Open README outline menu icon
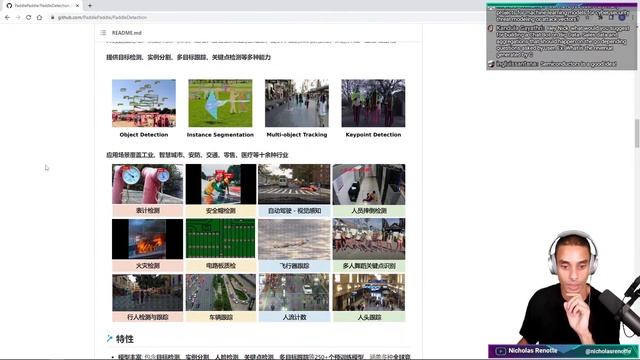Screen dimensions: 640x360 [103, 33]
